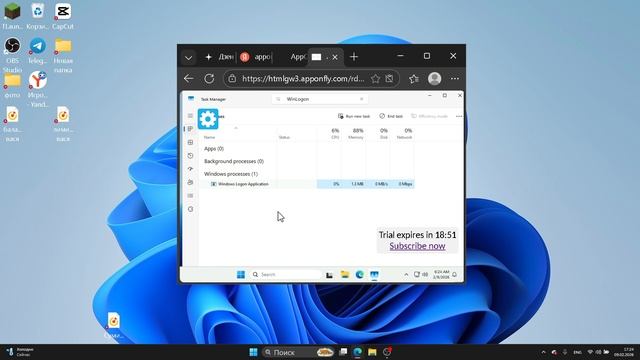Open the remote session Start button

pos(241,274)
